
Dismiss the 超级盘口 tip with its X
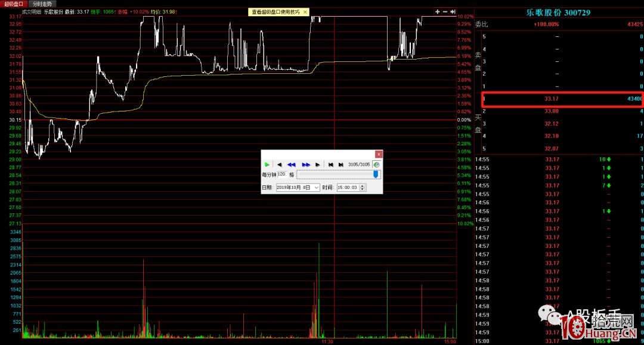click(305, 12)
